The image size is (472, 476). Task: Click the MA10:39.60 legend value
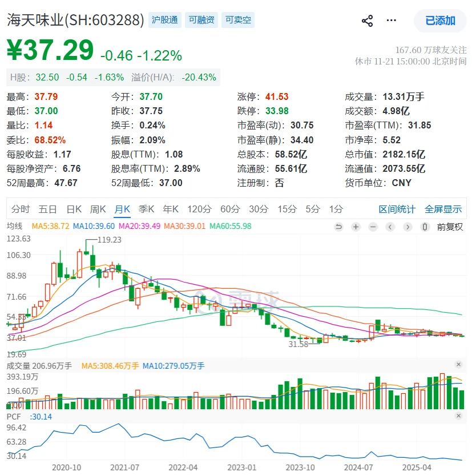(94, 226)
